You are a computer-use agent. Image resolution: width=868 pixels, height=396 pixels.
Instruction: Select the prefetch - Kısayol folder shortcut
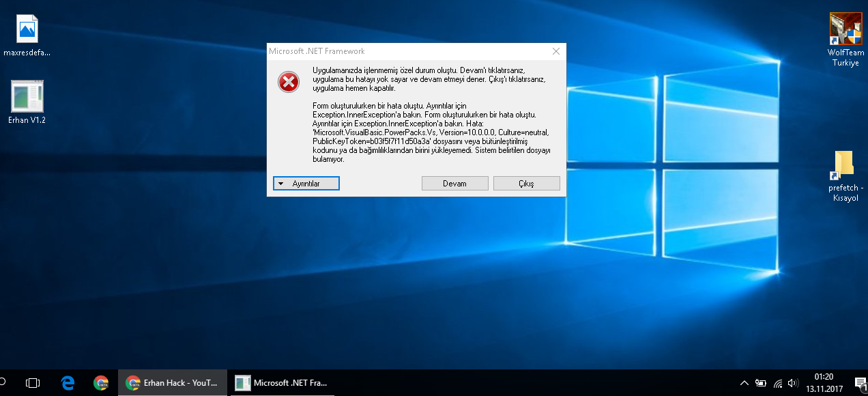(845, 176)
